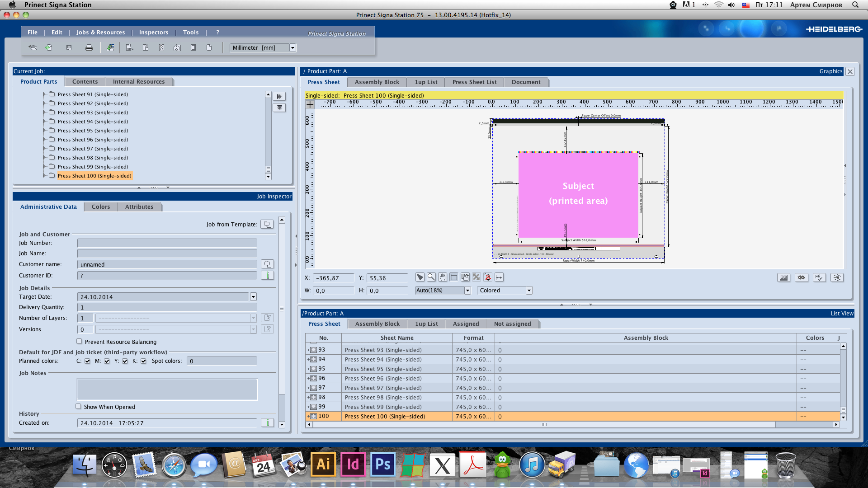This screenshot has height=488, width=868.
Task: Click the measure distance tool icon
Action: (x=499, y=277)
